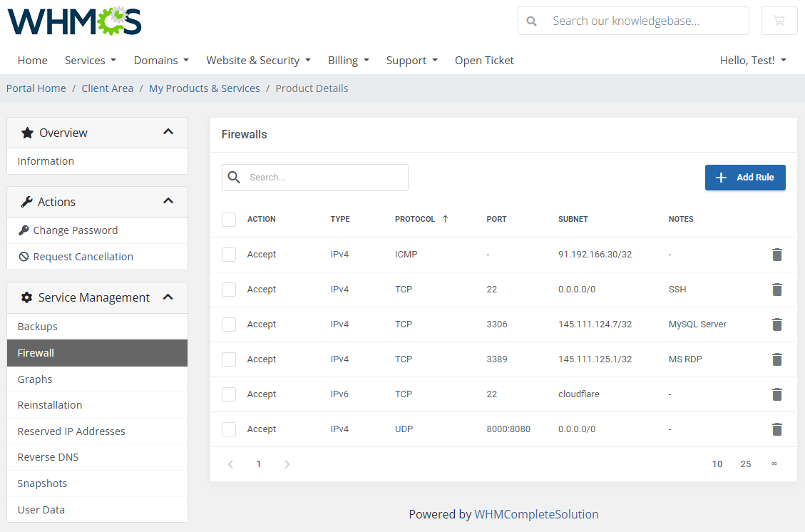Delete the cloudflare IPv6 rule with trash icon
Viewport: 805px width, 532px height.
tap(777, 394)
